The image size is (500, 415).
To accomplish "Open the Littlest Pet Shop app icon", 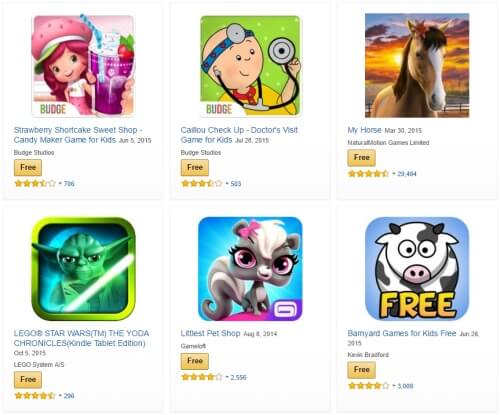I will tap(250, 269).
